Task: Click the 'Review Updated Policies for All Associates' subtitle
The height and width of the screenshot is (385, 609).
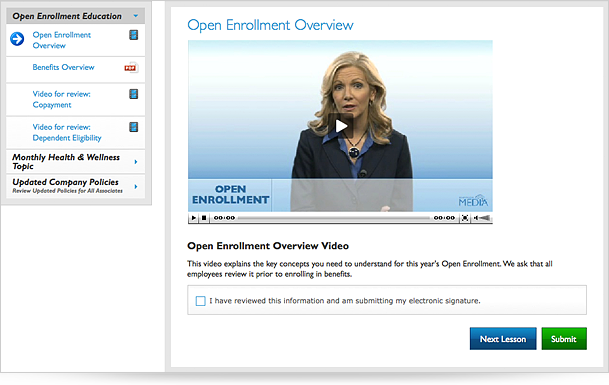Action: pyautogui.click(x=67, y=191)
